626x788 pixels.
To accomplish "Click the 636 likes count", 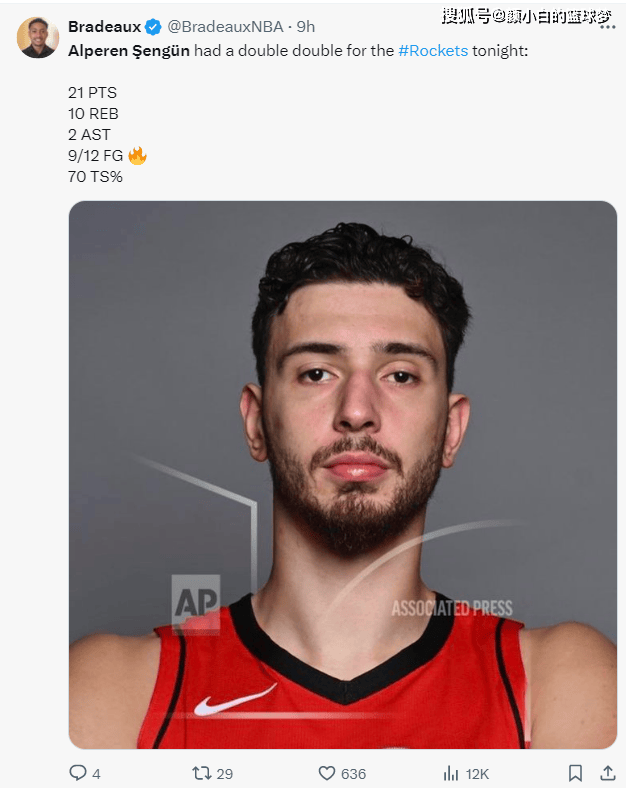I will 353,774.
